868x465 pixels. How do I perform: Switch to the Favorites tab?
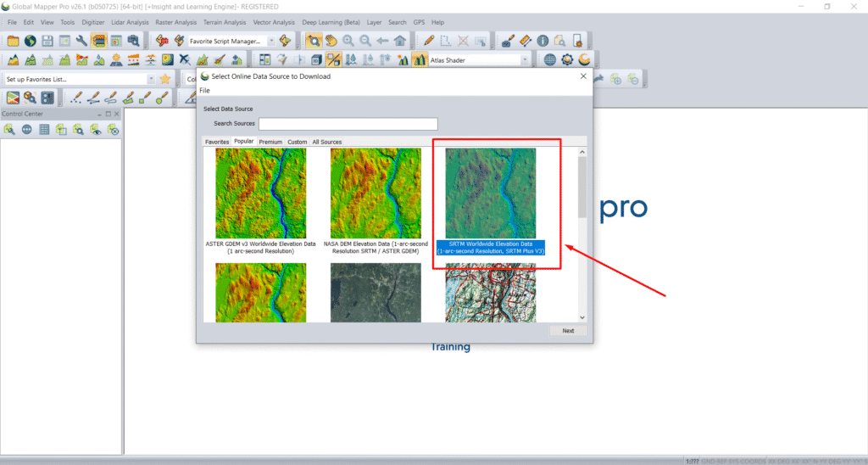tap(216, 142)
